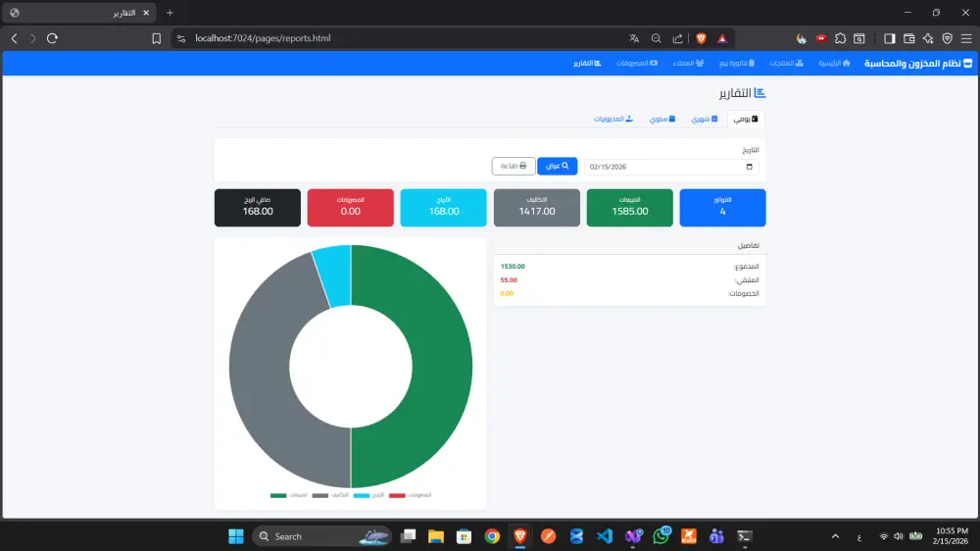Click the Brave Rewards triangle icon
The image size is (980, 551).
(x=722, y=38)
